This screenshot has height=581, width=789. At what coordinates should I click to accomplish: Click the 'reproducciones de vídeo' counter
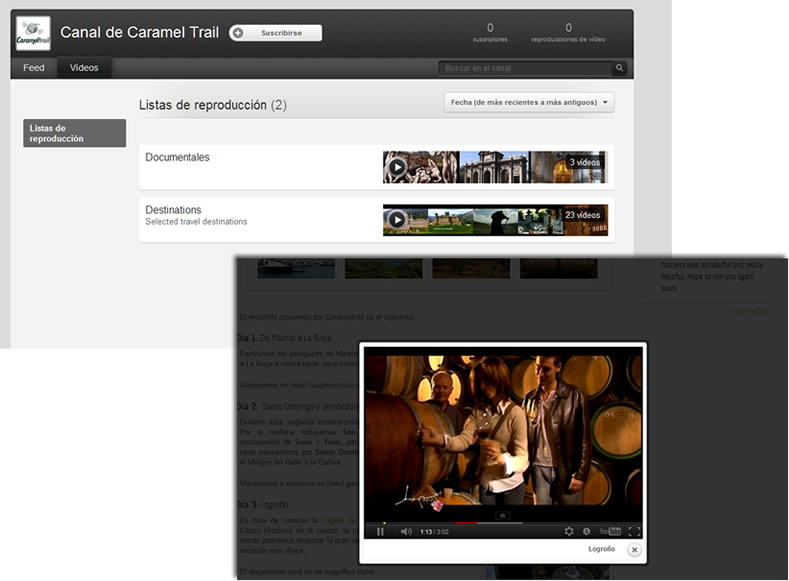(x=568, y=32)
